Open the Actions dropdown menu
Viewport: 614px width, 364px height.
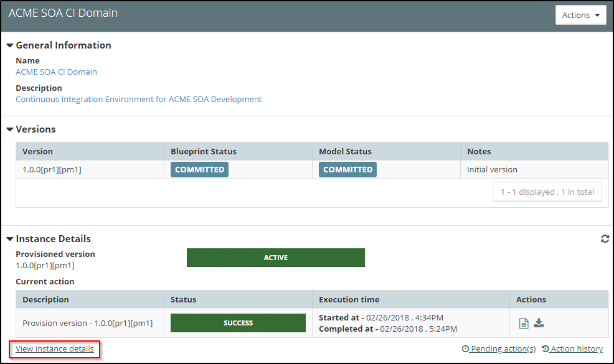pos(580,16)
